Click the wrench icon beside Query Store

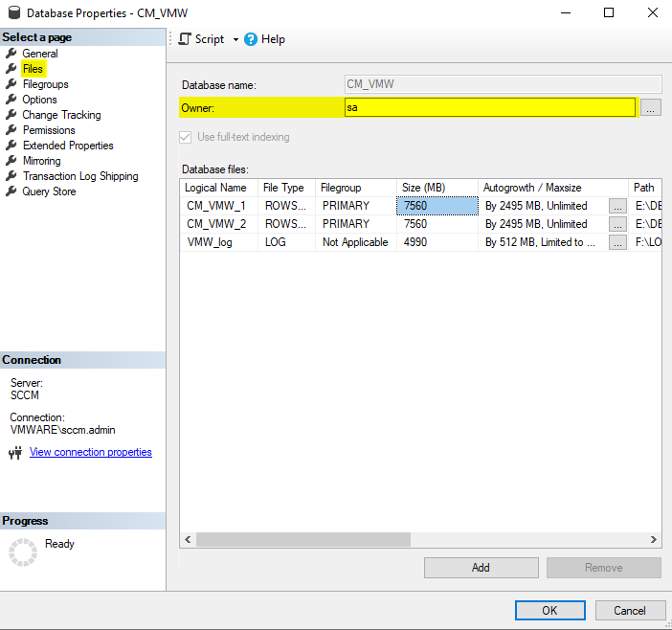pos(11,191)
